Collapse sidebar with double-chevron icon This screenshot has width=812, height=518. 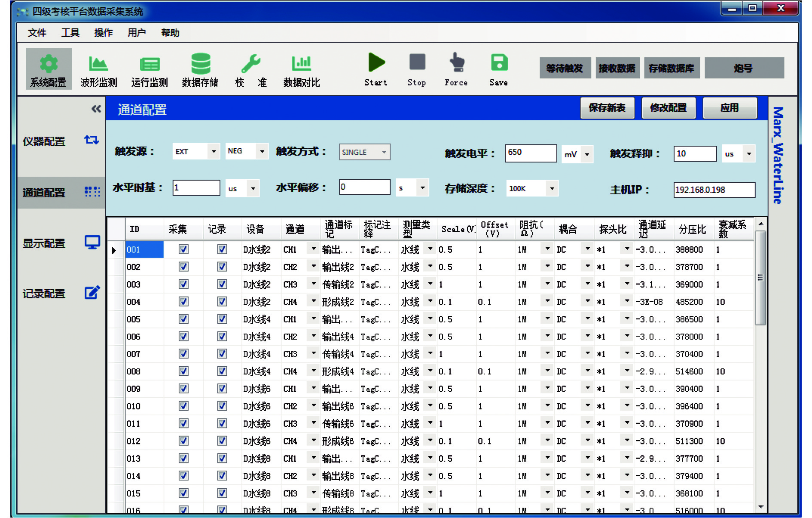[x=96, y=109]
